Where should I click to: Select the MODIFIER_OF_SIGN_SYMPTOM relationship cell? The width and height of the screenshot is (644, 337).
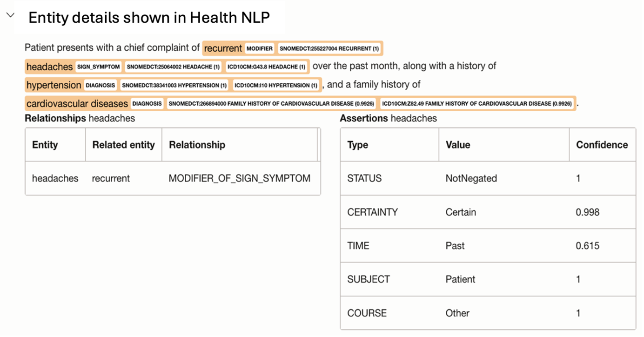pos(239,178)
